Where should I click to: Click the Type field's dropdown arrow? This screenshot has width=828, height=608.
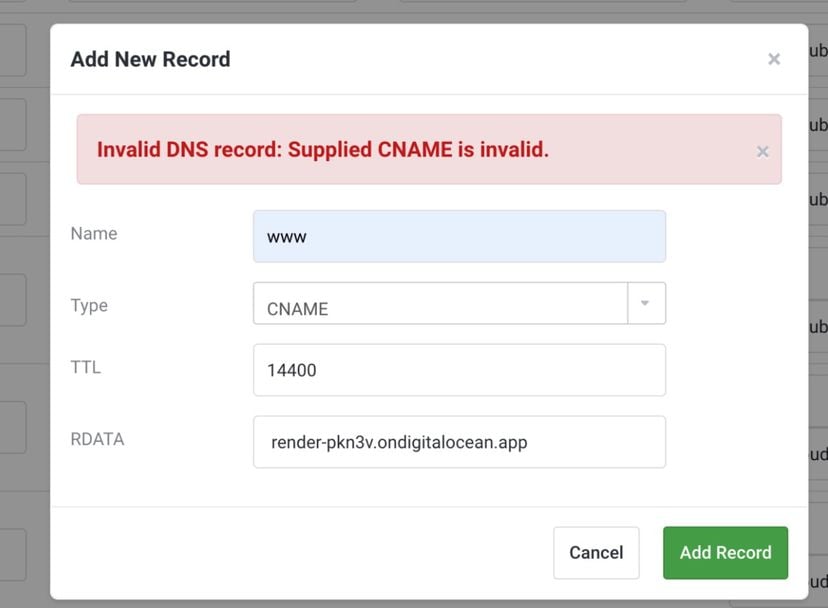pos(646,304)
